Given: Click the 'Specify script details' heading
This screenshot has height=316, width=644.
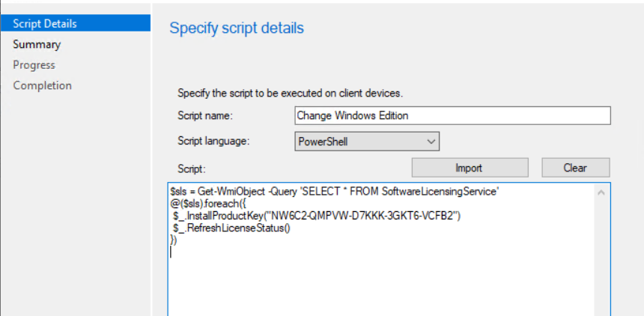Looking at the screenshot, I should (x=237, y=28).
